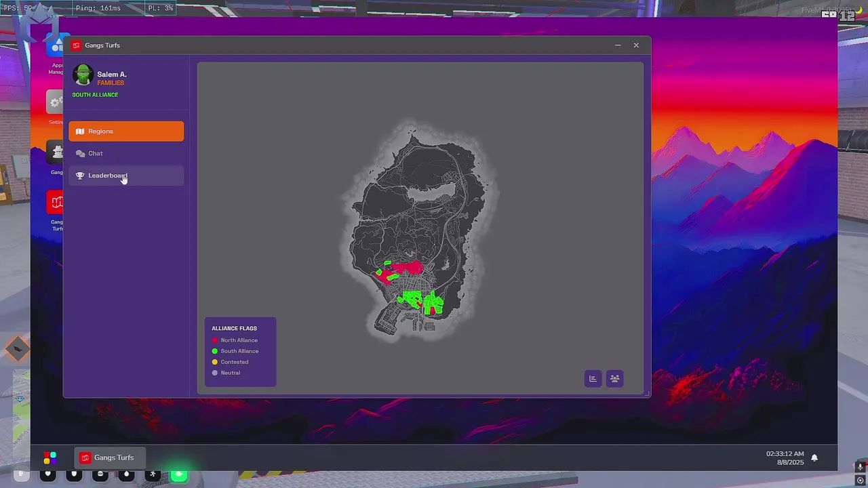Image resolution: width=868 pixels, height=488 pixels.
Task: Click the Leaderboard trophy icon
Action: click(80, 176)
